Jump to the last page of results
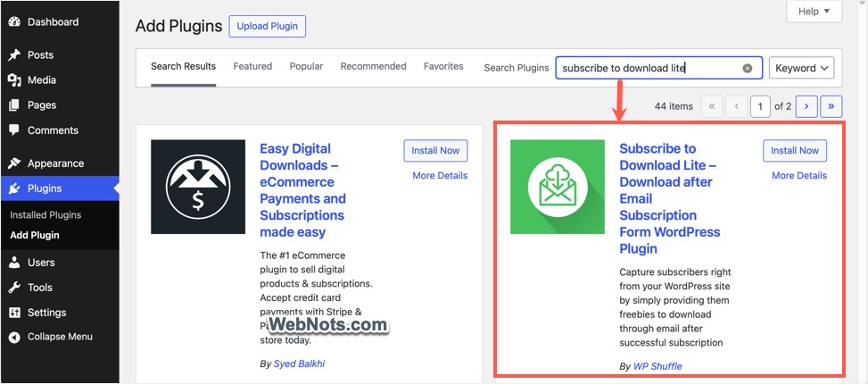This screenshot has height=384, width=868. (x=831, y=106)
